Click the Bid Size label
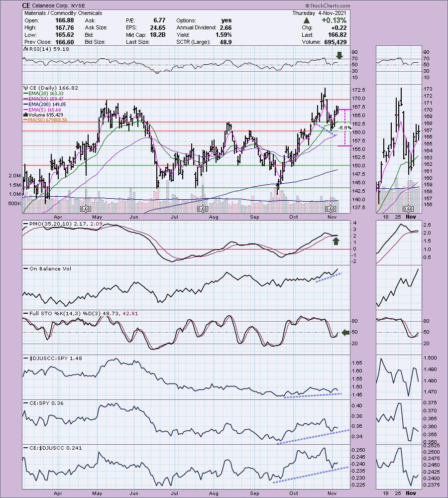Viewport: 448px width, 498px height. click(x=95, y=42)
